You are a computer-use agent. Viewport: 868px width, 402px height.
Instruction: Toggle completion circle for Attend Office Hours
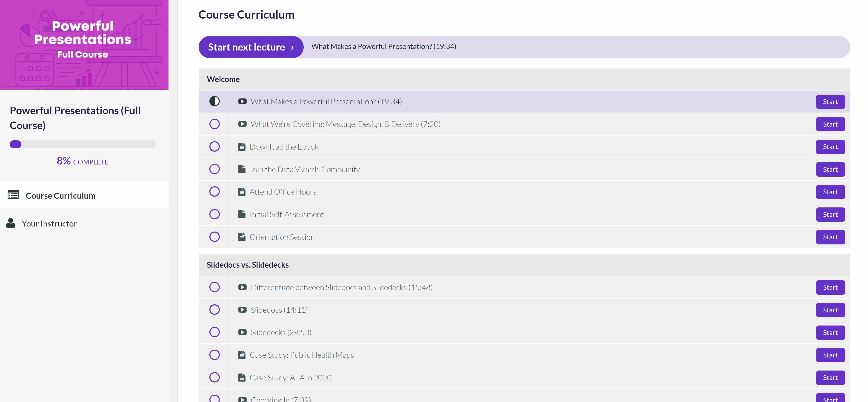tap(215, 192)
